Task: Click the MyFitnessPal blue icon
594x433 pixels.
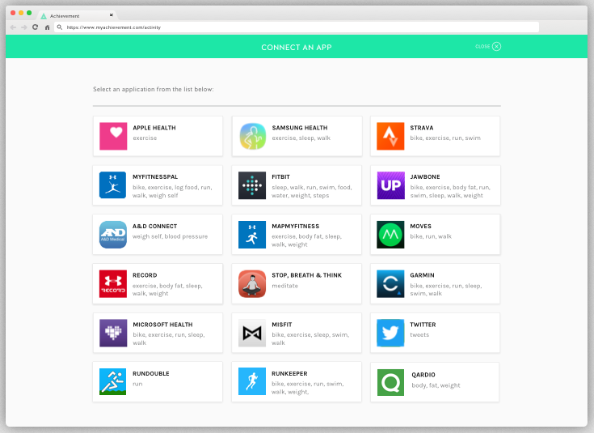Action: coord(113,185)
